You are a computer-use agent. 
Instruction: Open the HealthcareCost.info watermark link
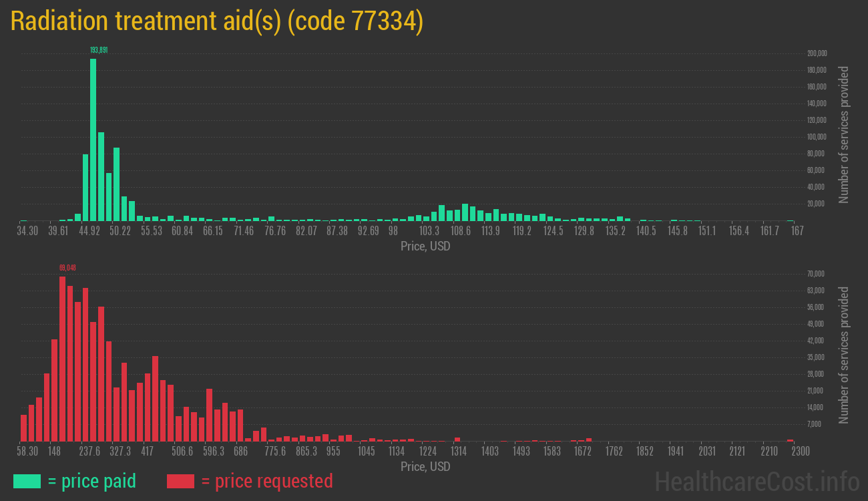(756, 481)
